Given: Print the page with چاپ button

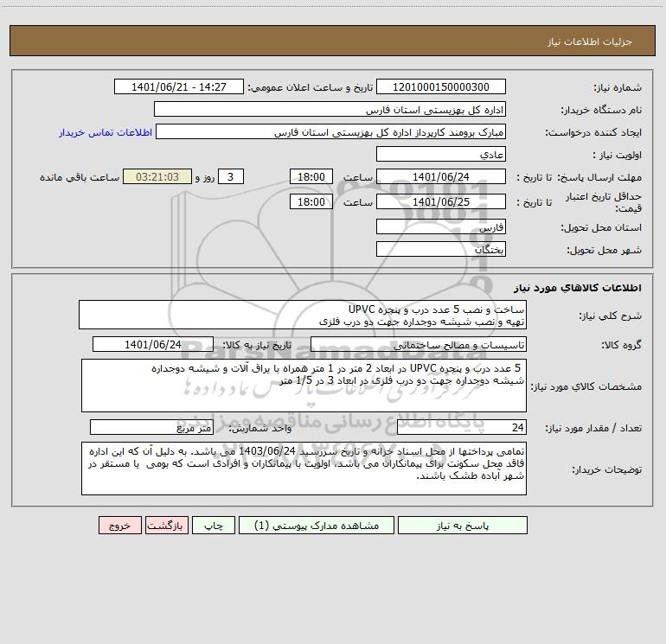Looking at the screenshot, I should tap(214, 526).
